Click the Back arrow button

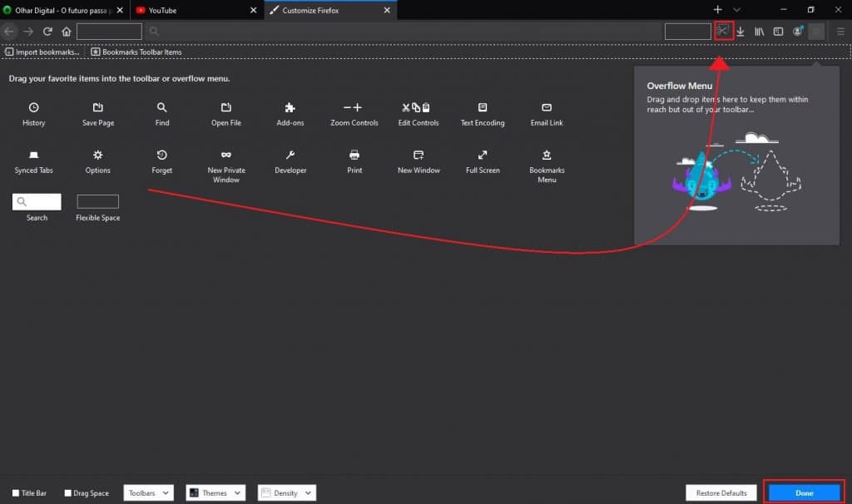pos(9,32)
